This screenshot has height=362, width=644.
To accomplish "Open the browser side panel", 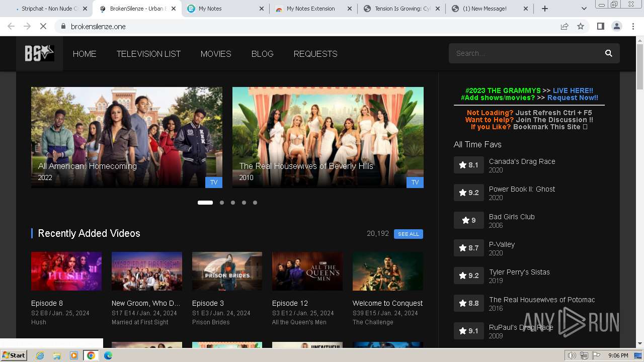I will 600,26.
